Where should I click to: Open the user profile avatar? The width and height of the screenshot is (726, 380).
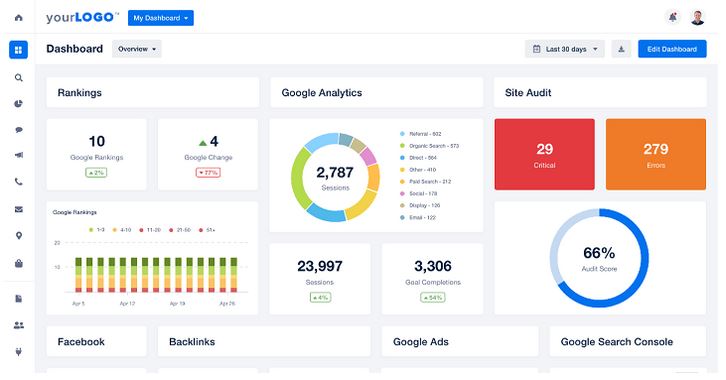[697, 18]
